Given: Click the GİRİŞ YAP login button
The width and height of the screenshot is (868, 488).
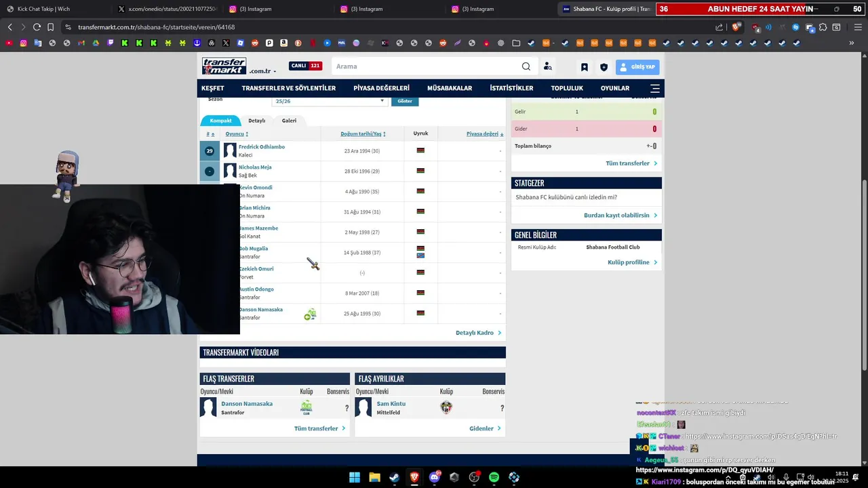Looking at the screenshot, I should [637, 67].
